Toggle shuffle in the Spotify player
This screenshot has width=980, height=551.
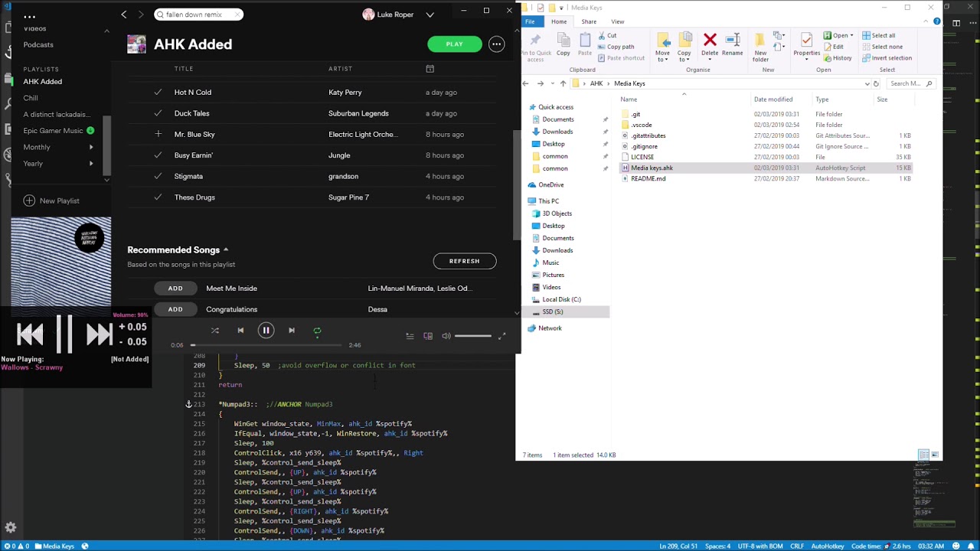[x=215, y=331]
